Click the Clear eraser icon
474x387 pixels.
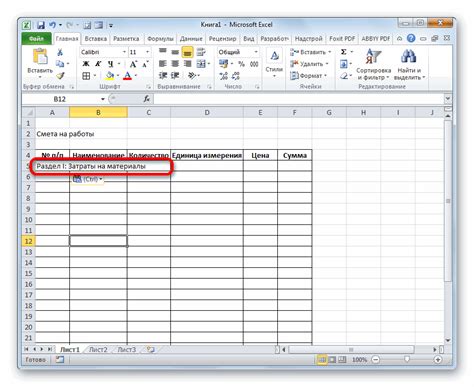[x=344, y=76]
